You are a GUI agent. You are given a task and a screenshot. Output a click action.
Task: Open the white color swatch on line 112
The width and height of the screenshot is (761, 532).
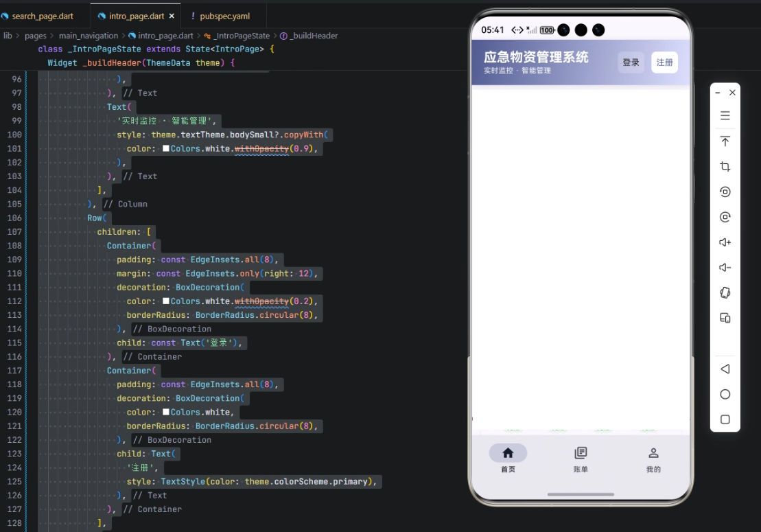pyautogui.click(x=166, y=301)
